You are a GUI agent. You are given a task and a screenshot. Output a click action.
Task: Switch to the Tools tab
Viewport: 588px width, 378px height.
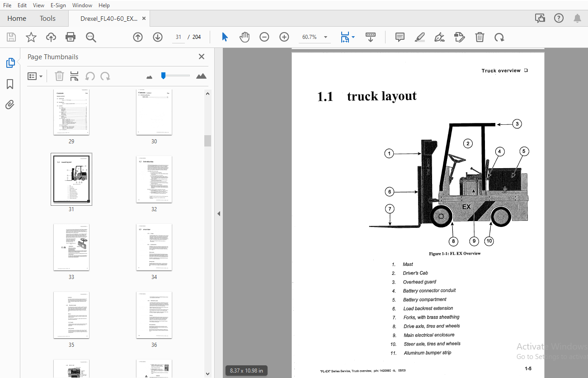(47, 19)
